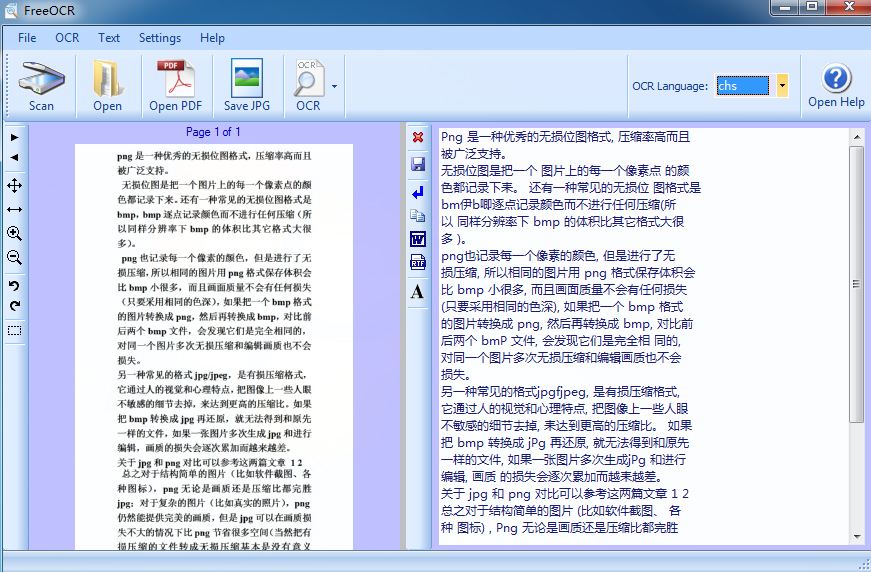Go to previous page arrow
Image resolution: width=871 pixels, height=572 pixels.
14,157
